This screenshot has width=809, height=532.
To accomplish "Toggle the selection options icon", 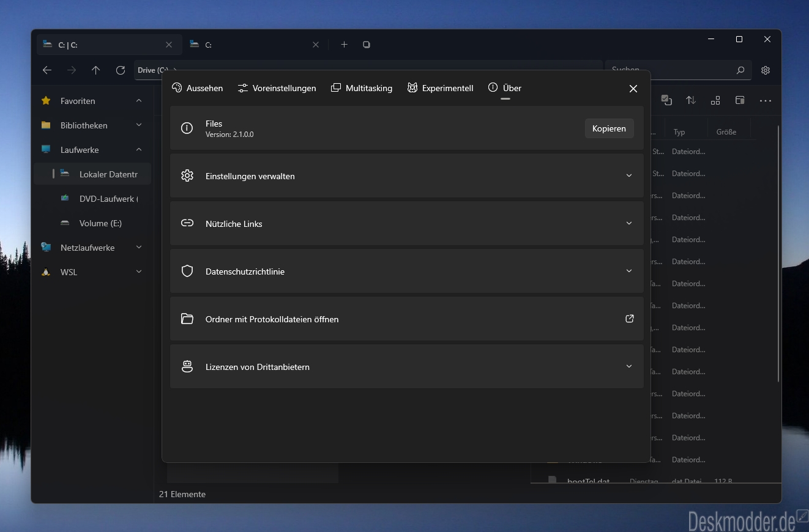I will (x=666, y=100).
